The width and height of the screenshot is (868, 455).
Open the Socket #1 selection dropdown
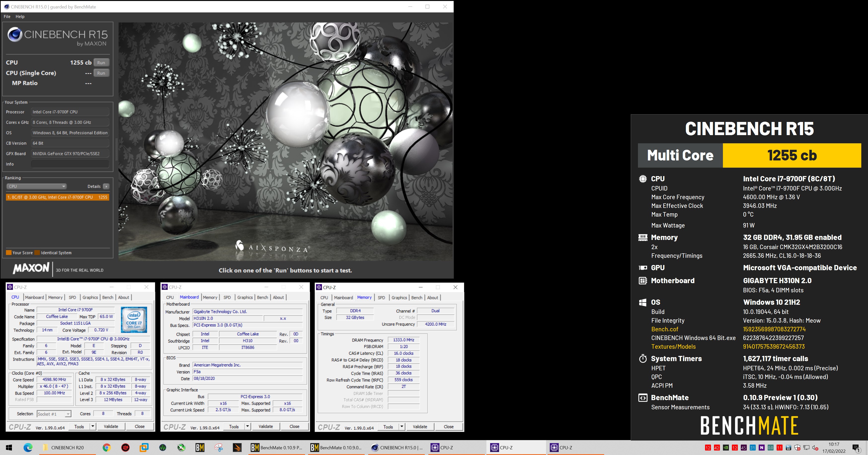(x=54, y=414)
